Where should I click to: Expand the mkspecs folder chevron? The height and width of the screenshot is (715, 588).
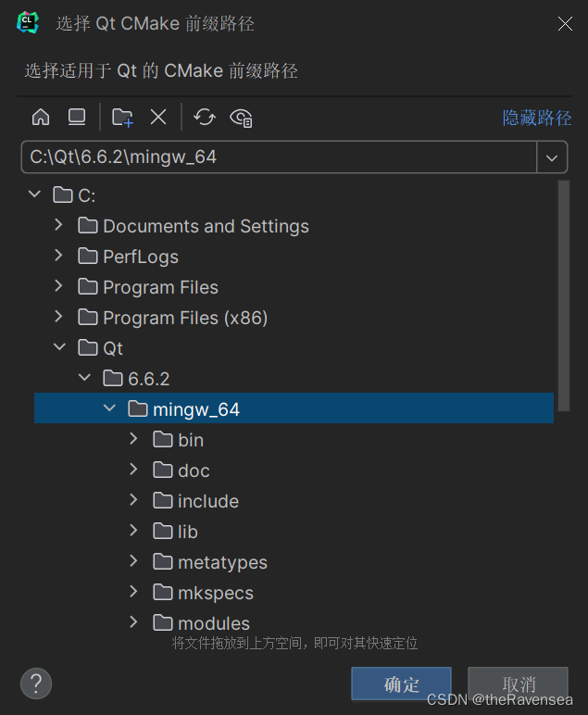(x=133, y=592)
